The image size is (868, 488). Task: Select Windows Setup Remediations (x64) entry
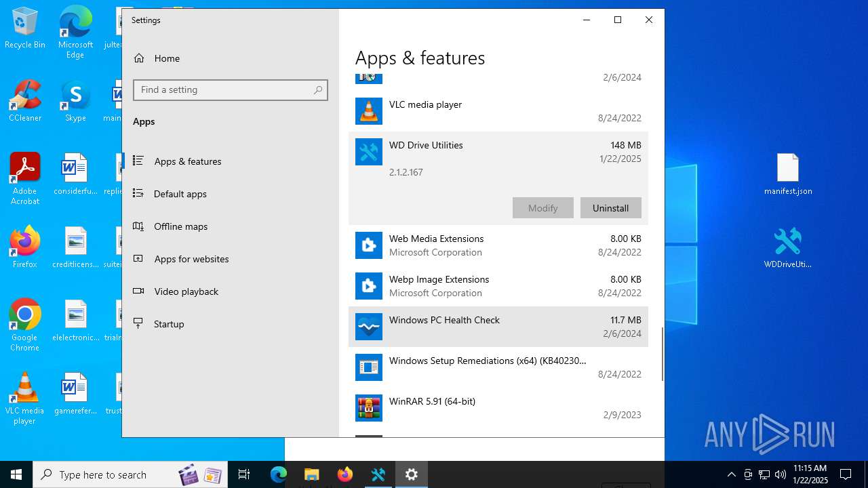tap(498, 367)
